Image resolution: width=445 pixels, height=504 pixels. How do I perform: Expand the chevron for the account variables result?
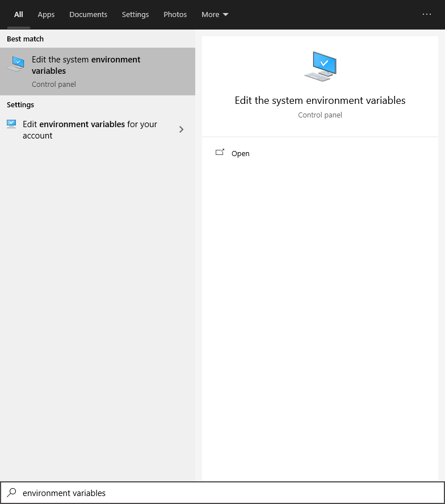182,129
